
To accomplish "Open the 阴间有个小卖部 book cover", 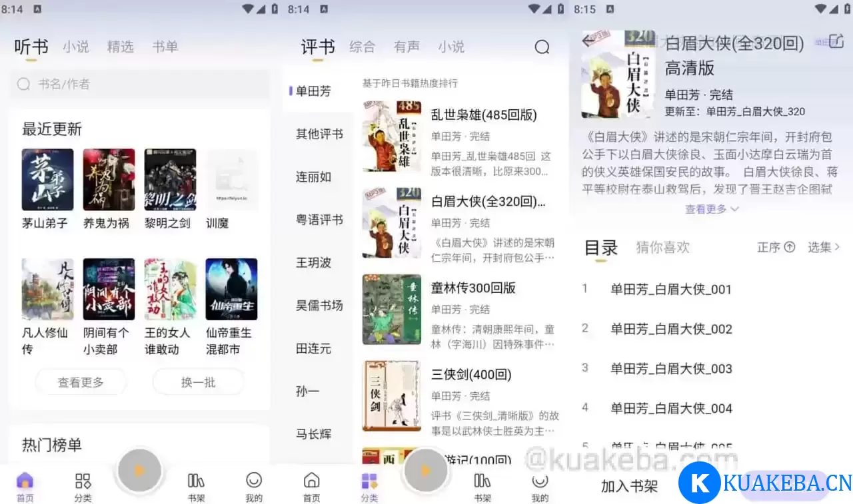I will pyautogui.click(x=109, y=290).
